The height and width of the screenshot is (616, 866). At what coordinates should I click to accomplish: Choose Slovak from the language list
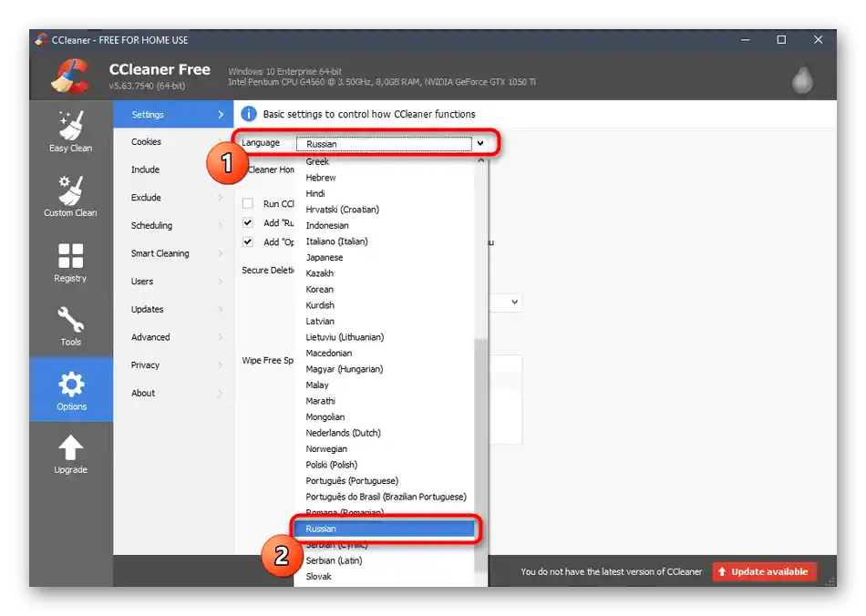tap(384, 577)
